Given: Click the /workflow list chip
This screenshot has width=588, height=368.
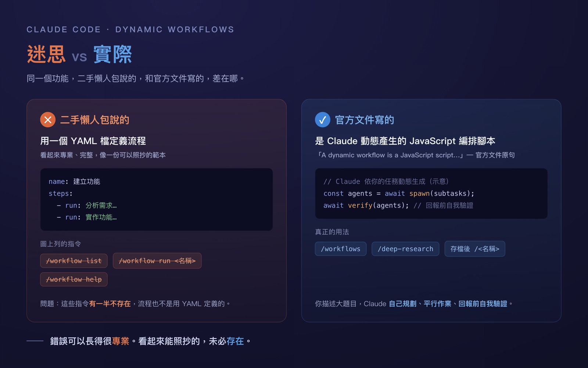Looking at the screenshot, I should (x=74, y=261).
